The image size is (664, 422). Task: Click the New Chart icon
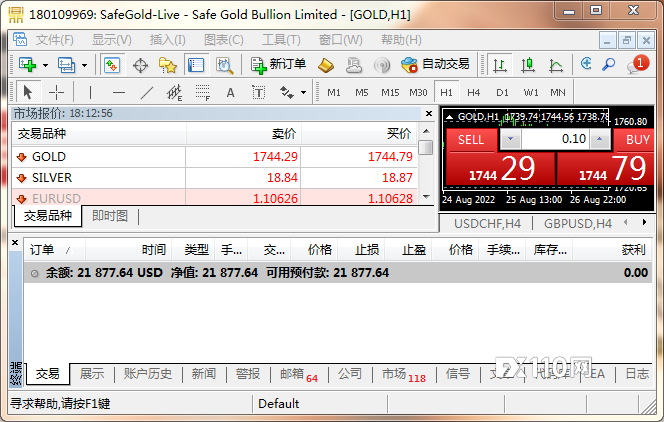click(28, 65)
